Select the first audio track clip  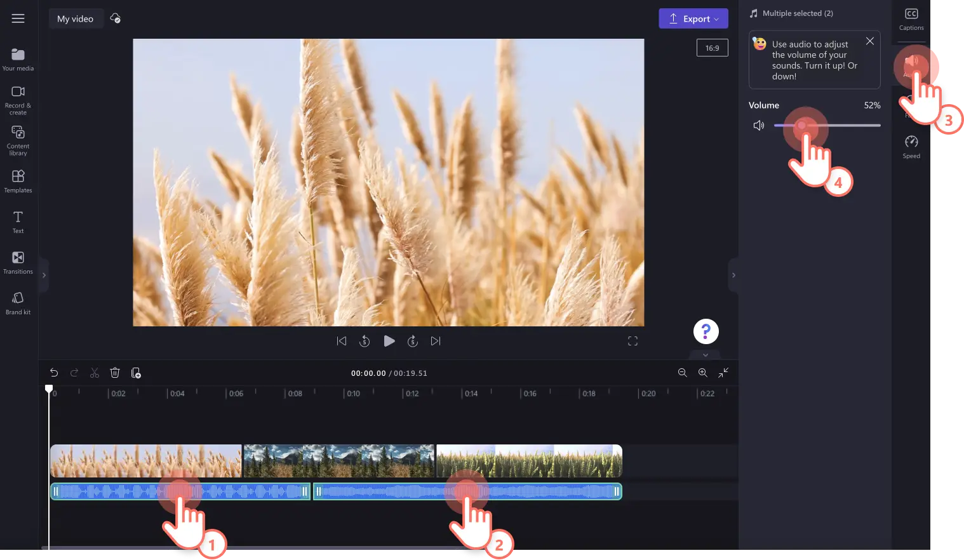pos(180,491)
